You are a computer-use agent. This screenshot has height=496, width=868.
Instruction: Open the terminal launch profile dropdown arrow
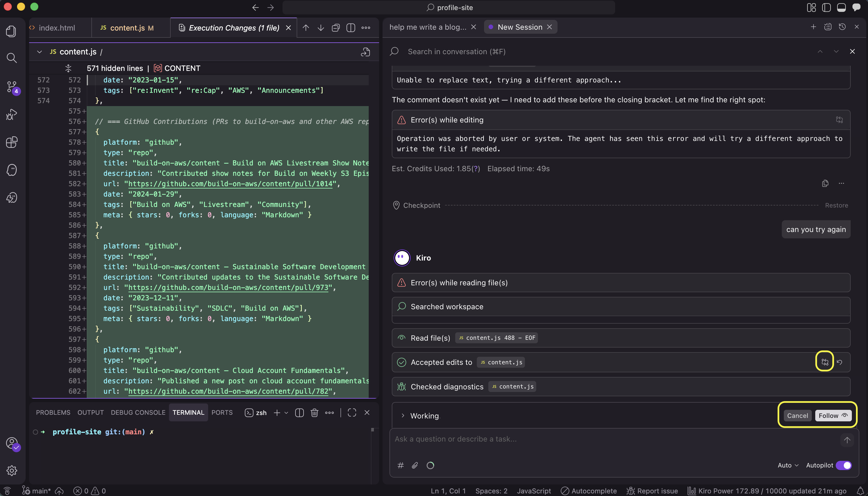pos(286,412)
